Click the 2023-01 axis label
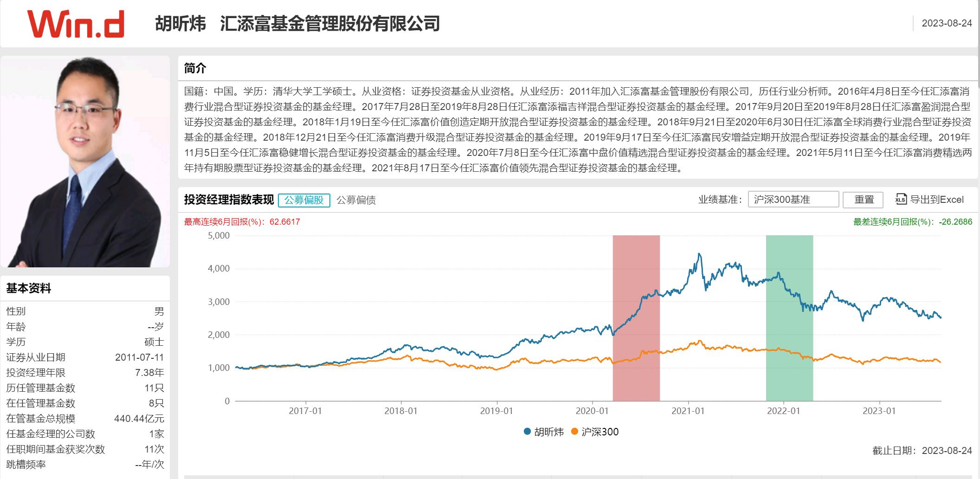This screenshot has width=980, height=479. tap(879, 411)
